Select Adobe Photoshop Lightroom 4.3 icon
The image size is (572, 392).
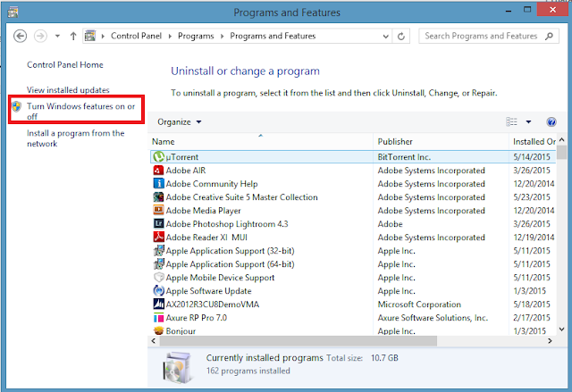tap(159, 223)
